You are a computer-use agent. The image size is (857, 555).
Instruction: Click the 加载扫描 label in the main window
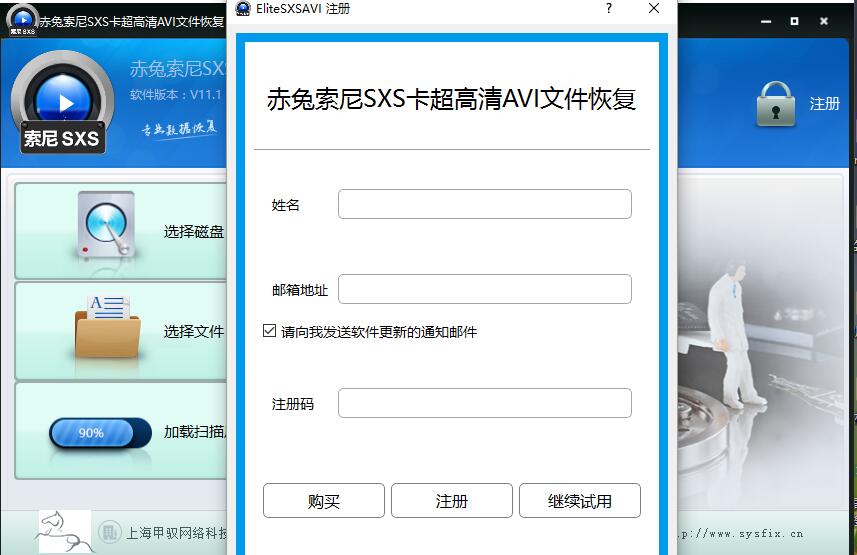coord(195,432)
